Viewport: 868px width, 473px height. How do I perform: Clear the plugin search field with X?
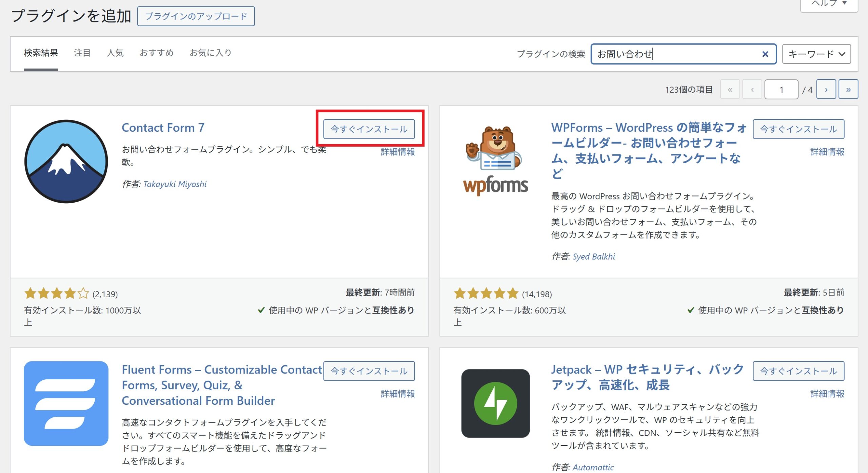(765, 54)
